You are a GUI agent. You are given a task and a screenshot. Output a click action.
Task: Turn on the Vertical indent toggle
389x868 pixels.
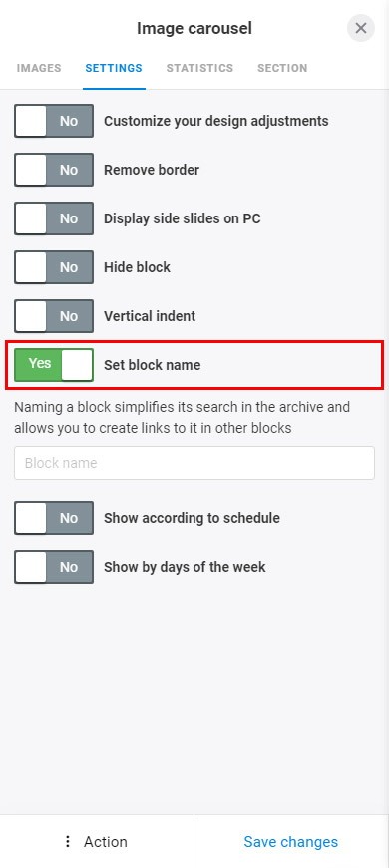[x=54, y=316]
